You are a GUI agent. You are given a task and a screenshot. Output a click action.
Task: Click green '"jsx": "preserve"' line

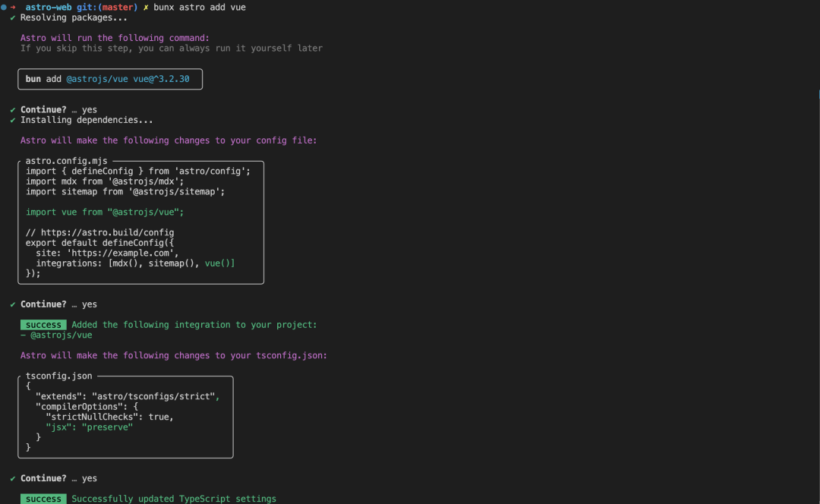(x=90, y=427)
